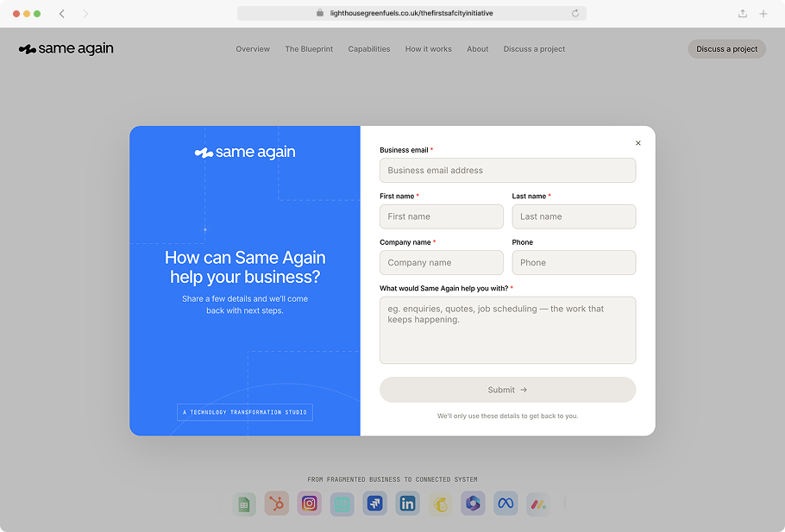Click 'From fragmented business to connected system' text

[392, 479]
